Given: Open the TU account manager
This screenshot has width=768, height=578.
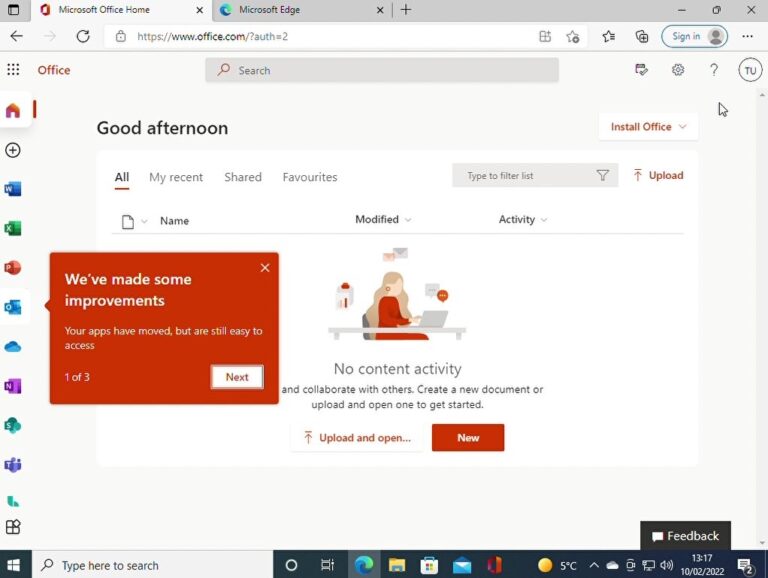Looking at the screenshot, I should [x=750, y=70].
